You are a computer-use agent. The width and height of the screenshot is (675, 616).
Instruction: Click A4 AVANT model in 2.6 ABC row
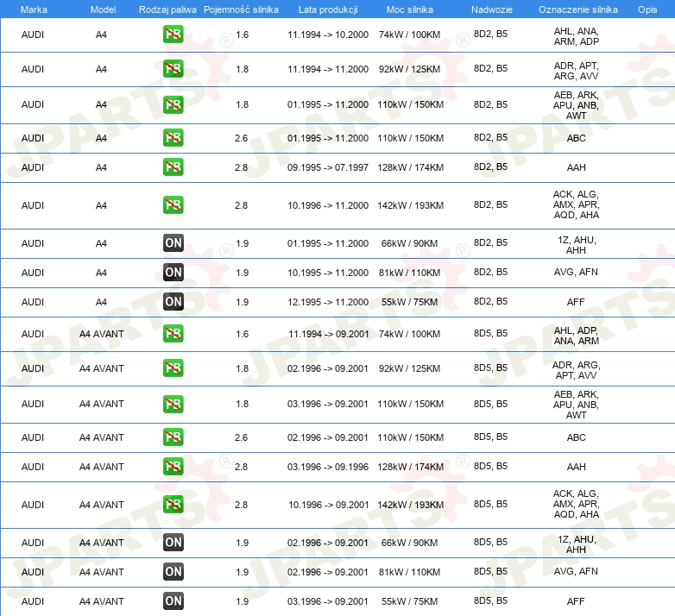(x=102, y=437)
